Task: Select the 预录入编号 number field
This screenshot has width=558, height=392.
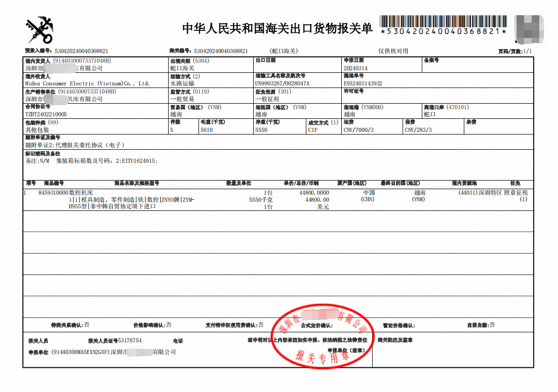Action: point(81,51)
